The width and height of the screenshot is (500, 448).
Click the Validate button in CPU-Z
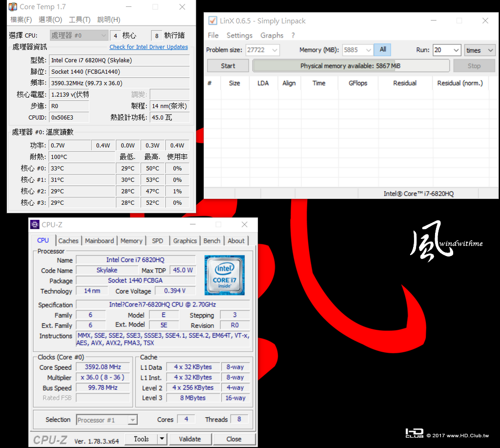click(190, 439)
